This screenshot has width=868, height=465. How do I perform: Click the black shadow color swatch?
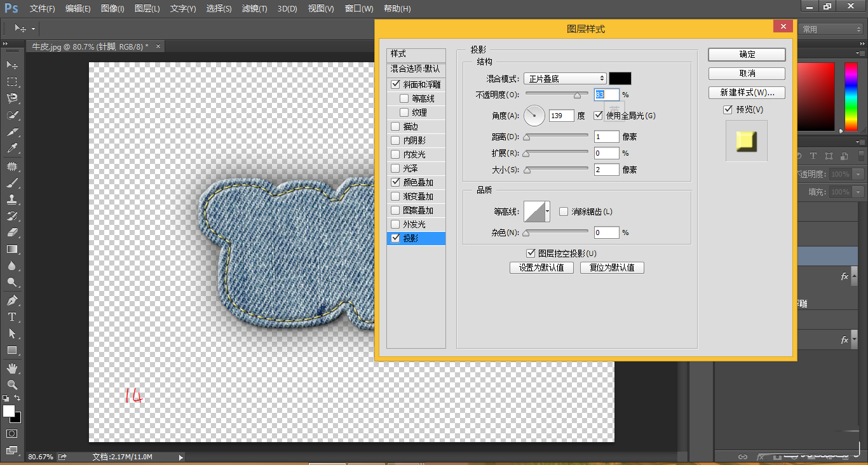click(x=620, y=78)
